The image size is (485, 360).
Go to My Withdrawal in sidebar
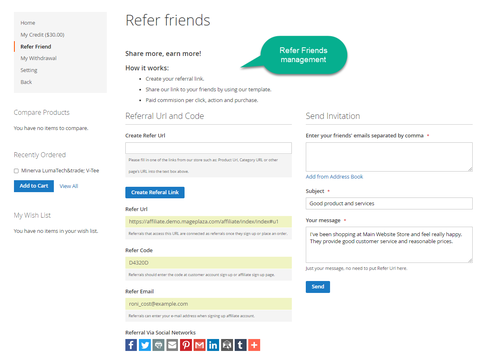click(38, 58)
